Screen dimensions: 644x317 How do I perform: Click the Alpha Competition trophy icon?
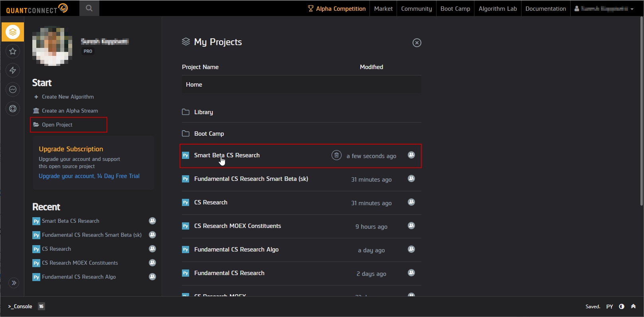click(x=311, y=8)
